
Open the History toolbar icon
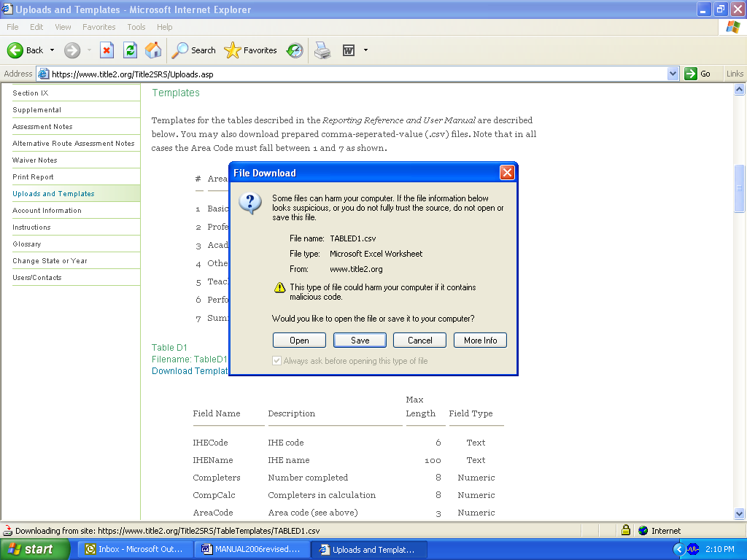tap(295, 50)
